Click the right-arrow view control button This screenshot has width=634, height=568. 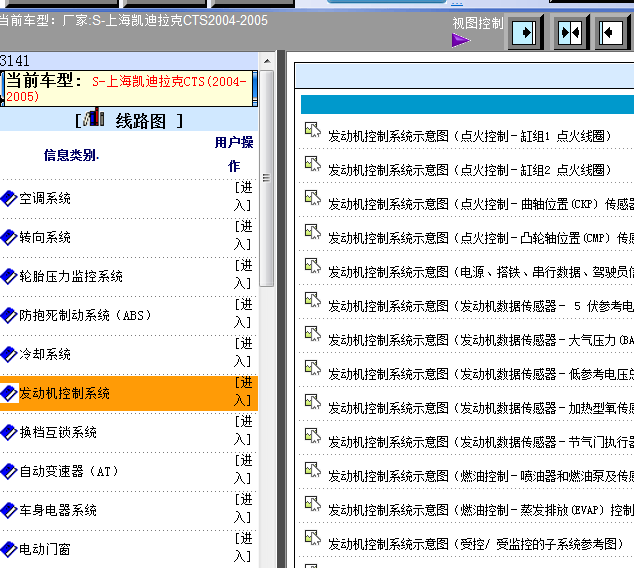pyautogui.click(x=525, y=32)
